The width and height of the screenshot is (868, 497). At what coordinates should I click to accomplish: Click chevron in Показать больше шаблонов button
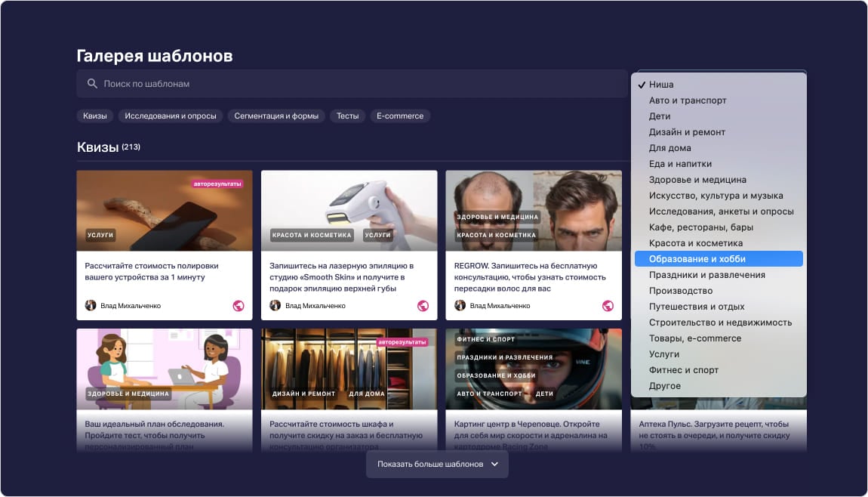pos(494,464)
